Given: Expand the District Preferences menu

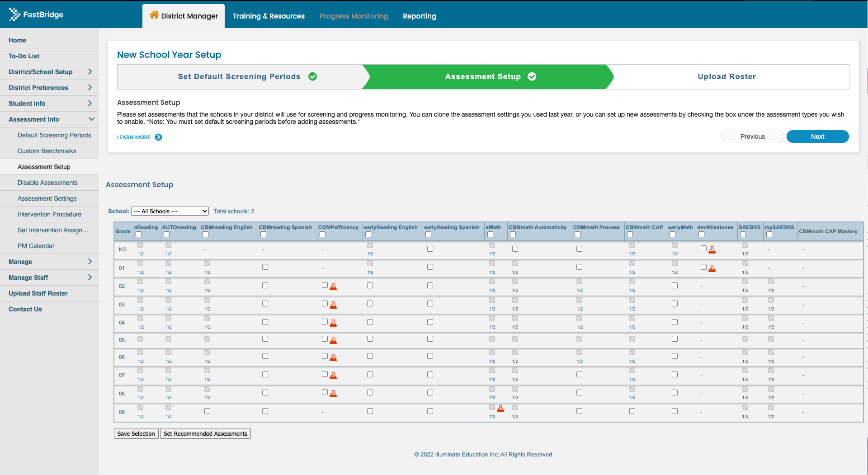Looking at the screenshot, I should click(49, 88).
